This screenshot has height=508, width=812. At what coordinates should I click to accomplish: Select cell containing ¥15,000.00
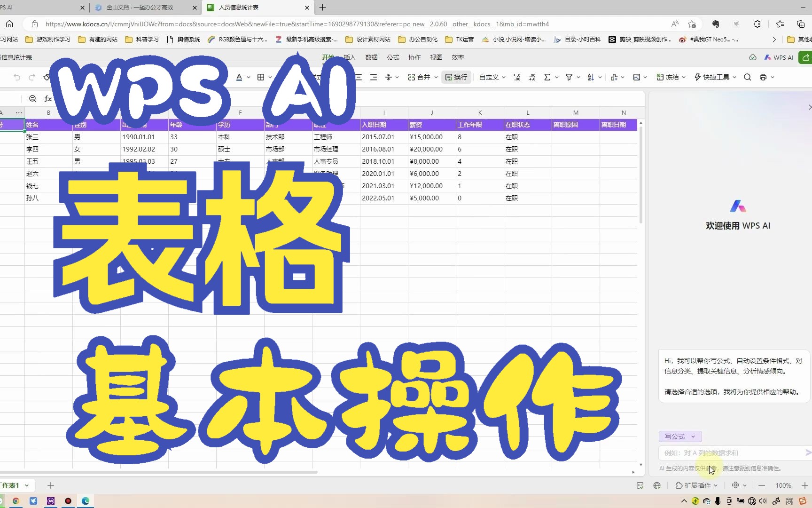click(432, 137)
